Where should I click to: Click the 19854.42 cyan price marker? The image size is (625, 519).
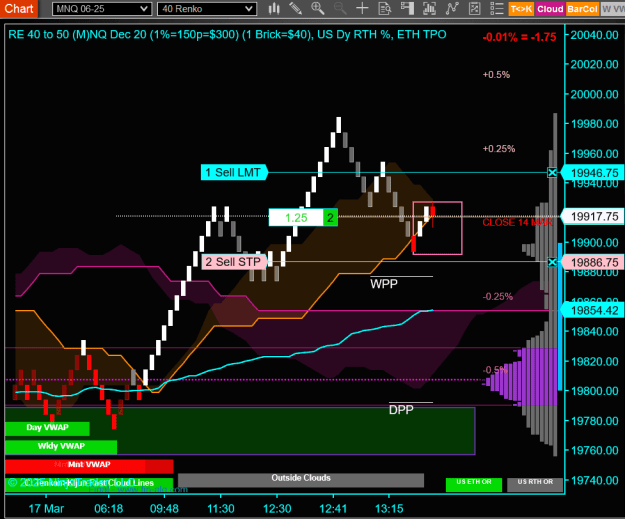point(593,311)
